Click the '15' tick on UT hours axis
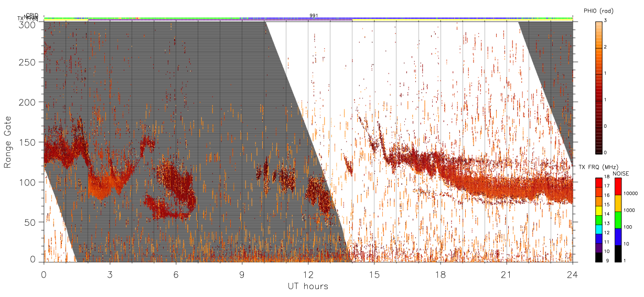The image size is (644, 297). (374, 274)
